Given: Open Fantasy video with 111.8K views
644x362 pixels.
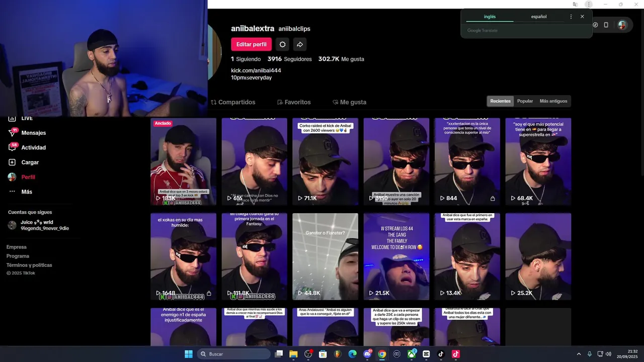Looking at the screenshot, I should (254, 256).
